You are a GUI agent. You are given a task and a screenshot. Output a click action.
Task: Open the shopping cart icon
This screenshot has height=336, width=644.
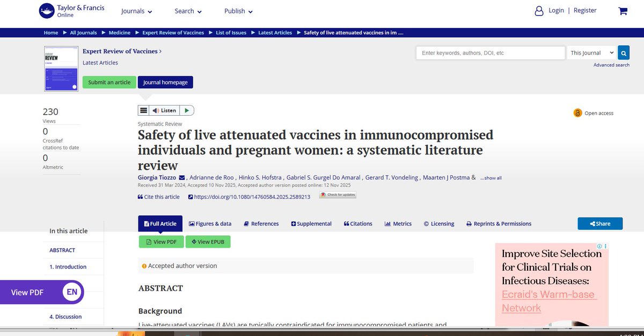pos(623,11)
